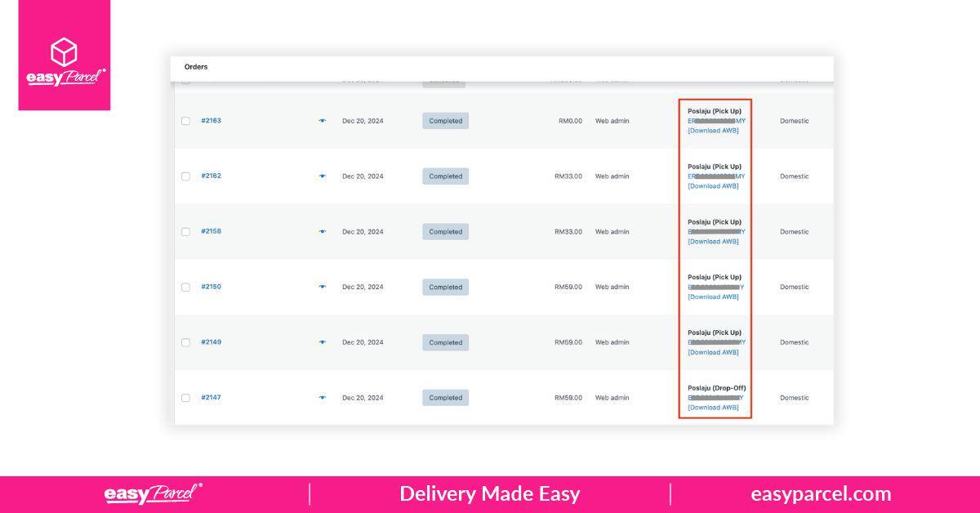Click the Domestic label of order #2158
This screenshot has height=513, width=980.
click(795, 232)
